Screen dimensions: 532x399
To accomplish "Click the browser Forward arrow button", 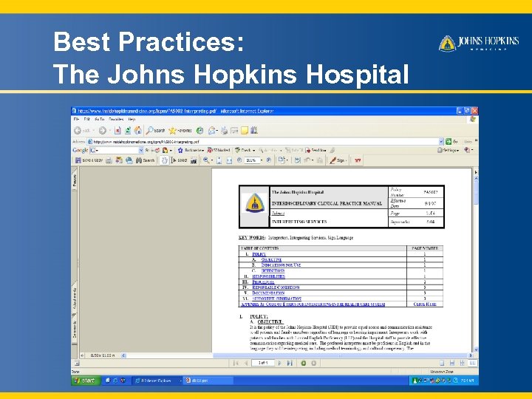I will (x=103, y=131).
